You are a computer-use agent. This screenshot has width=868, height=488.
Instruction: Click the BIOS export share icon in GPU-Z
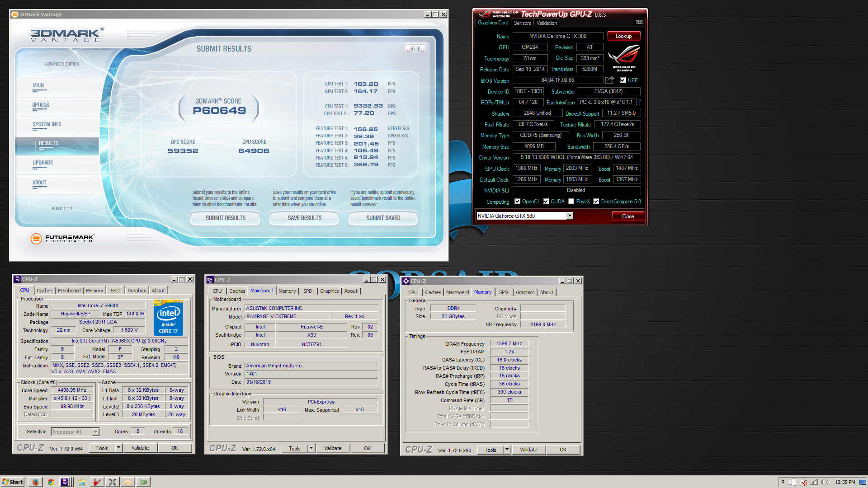coord(610,80)
